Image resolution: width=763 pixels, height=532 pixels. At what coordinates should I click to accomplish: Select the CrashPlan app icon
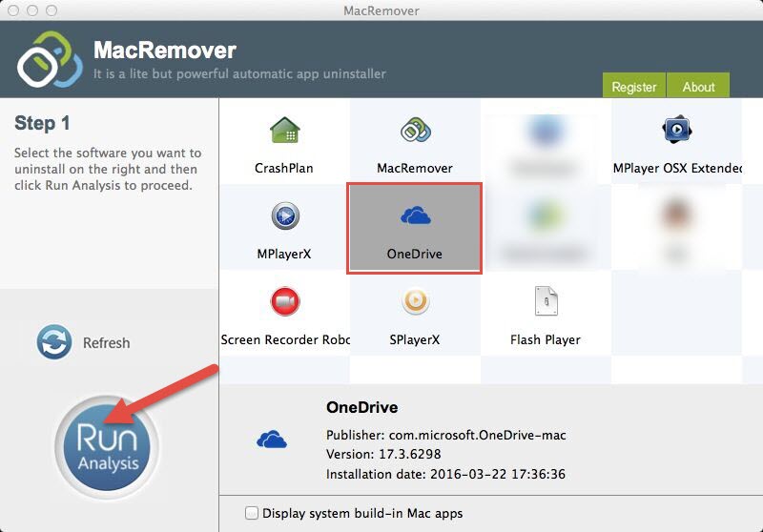284,131
